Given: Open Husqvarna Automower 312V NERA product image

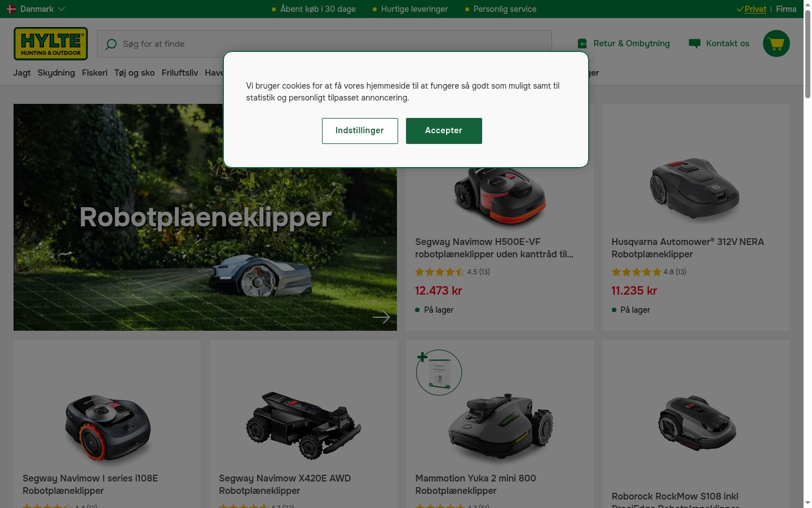Looking at the screenshot, I should coord(696,189).
